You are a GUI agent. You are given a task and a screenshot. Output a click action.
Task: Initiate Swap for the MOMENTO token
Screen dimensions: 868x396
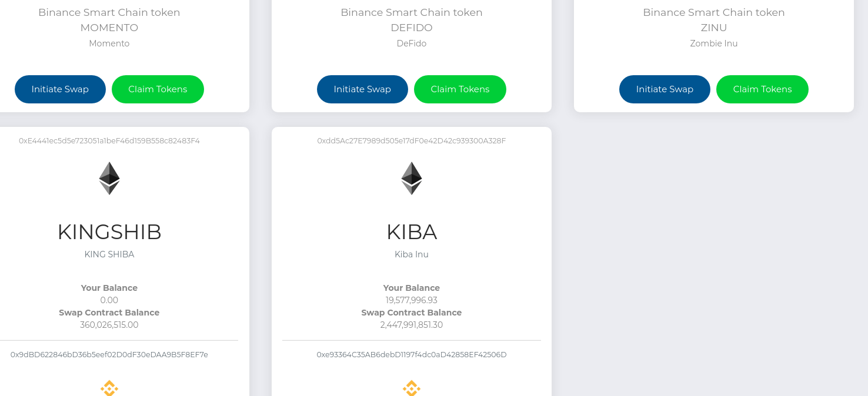pyautogui.click(x=60, y=89)
